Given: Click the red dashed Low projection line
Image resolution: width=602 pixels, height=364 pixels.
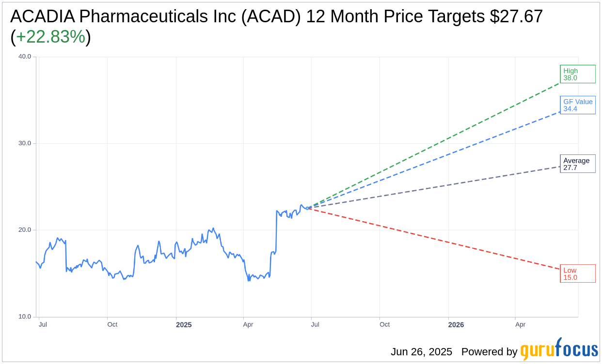Looking at the screenshot, I should click(x=436, y=239).
